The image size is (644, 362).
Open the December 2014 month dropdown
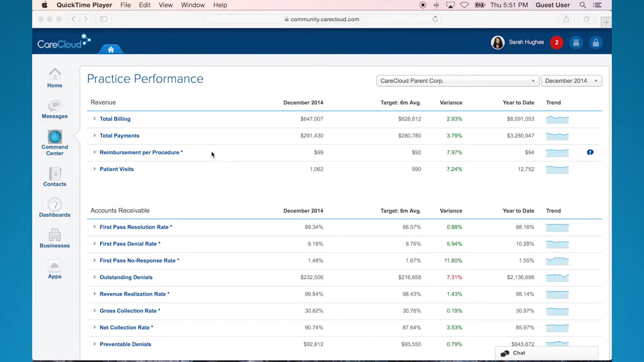[572, 81]
